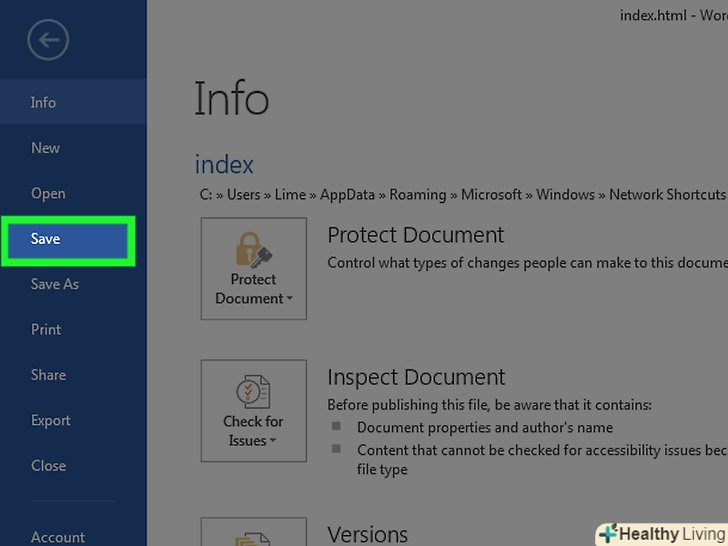The height and width of the screenshot is (546, 728).
Task: Expand the Check for Issues dropdown arrow
Action: coord(272,441)
